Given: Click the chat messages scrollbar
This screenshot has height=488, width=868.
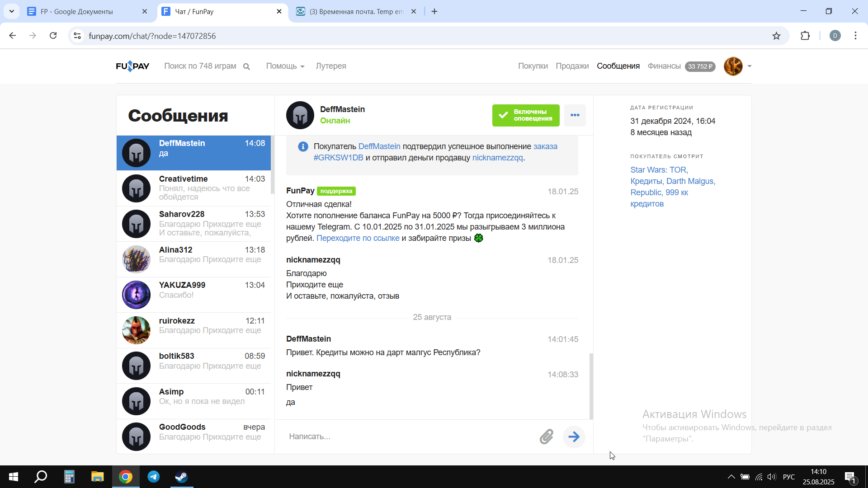Looking at the screenshot, I should (591, 386).
